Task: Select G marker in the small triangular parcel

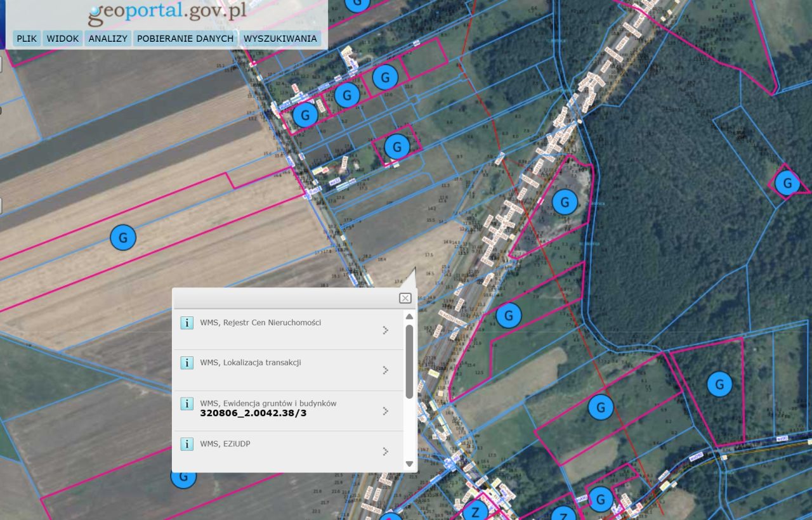Action: coord(787,183)
